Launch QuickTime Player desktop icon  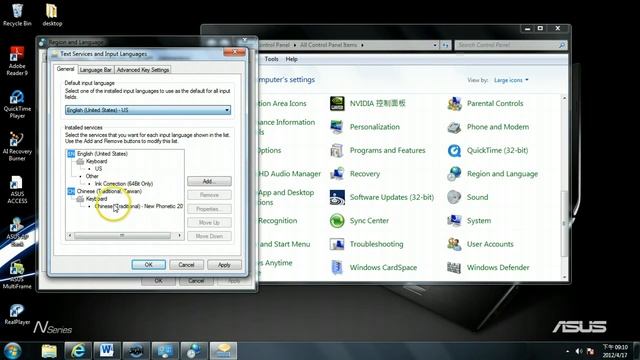[x=17, y=104]
